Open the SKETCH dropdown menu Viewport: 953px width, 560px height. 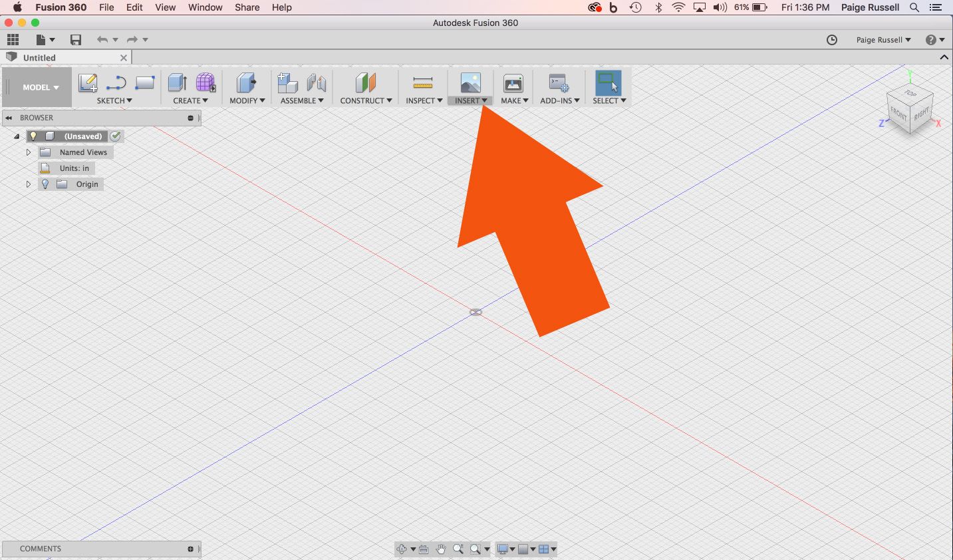114,101
